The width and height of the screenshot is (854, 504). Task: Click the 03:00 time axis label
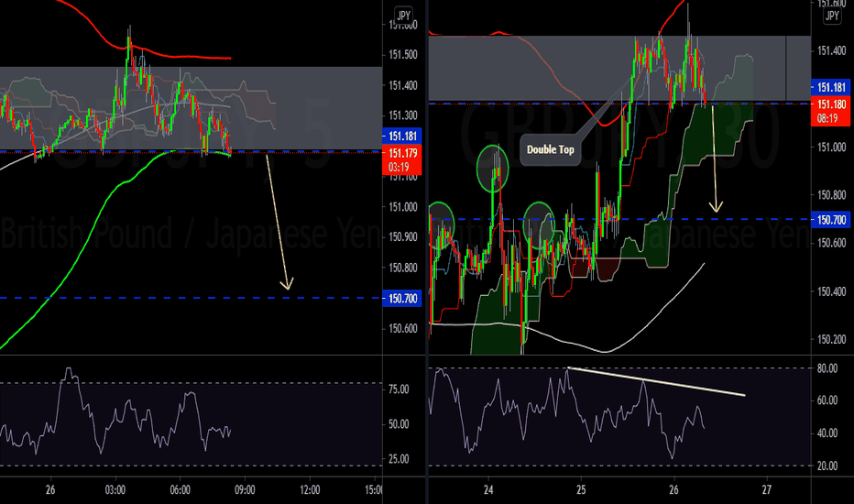(x=115, y=490)
